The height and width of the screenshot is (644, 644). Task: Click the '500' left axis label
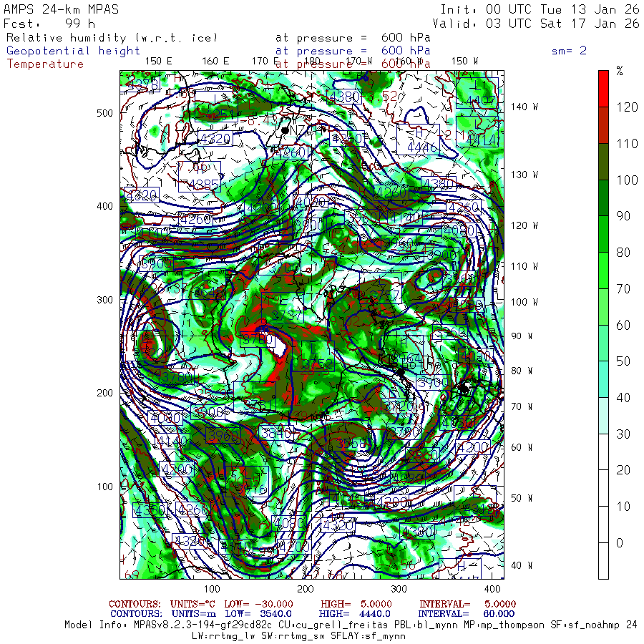coord(104,113)
